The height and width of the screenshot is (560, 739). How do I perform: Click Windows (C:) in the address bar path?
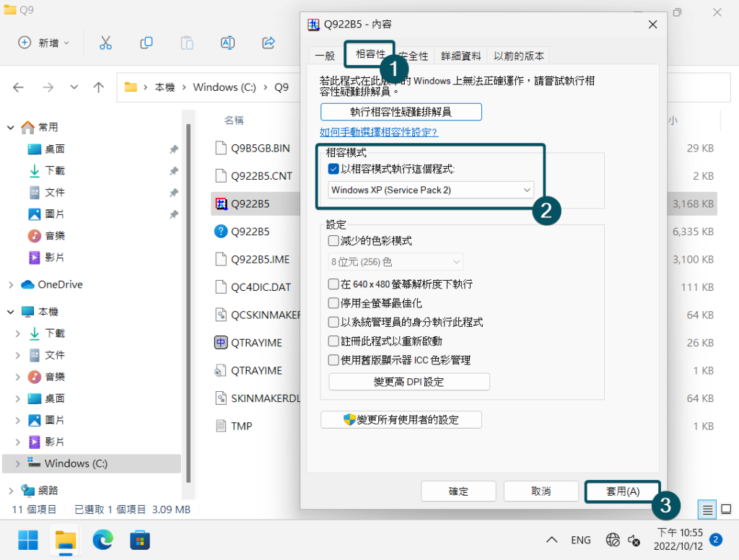click(224, 87)
